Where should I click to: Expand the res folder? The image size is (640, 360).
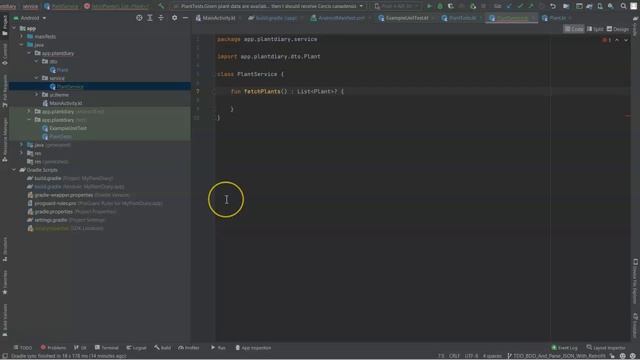tap(22, 153)
